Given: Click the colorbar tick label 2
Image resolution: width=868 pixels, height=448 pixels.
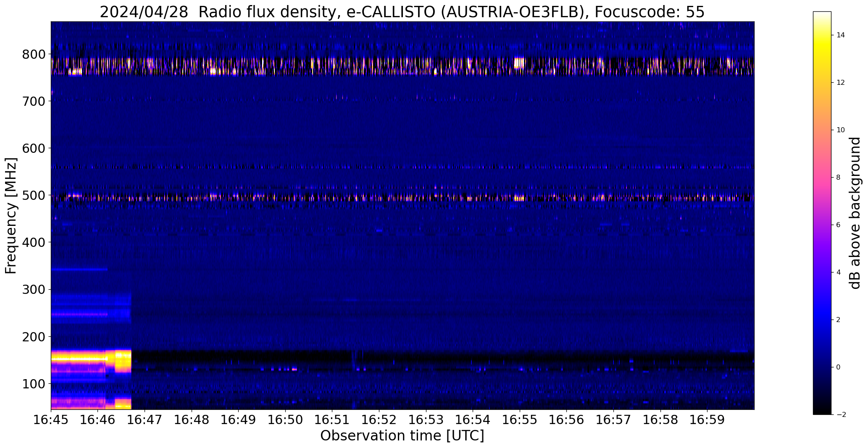Looking at the screenshot, I should click(x=839, y=320).
